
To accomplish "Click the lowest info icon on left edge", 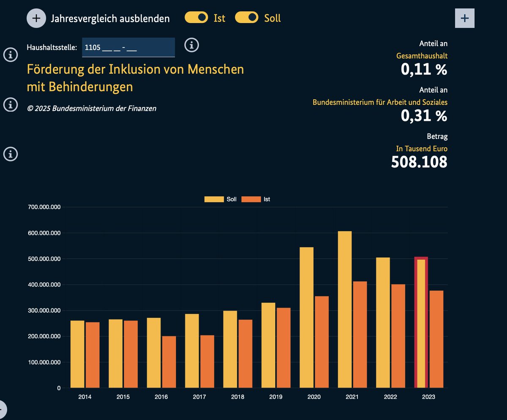I will pos(11,154).
